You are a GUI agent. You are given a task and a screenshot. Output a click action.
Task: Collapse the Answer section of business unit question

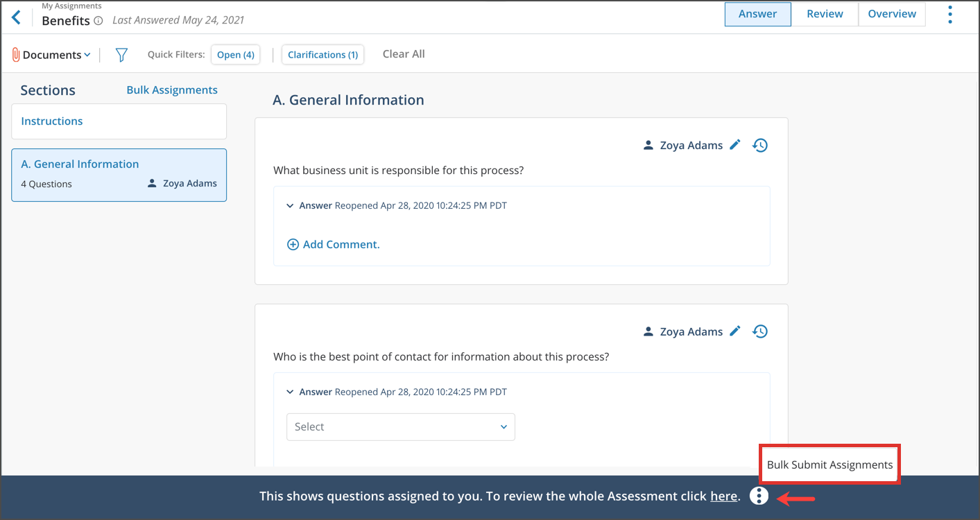290,206
